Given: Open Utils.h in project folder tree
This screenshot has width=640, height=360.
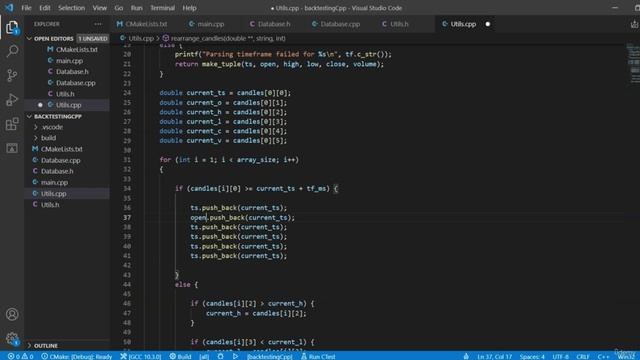Looking at the screenshot, I should pos(50,205).
